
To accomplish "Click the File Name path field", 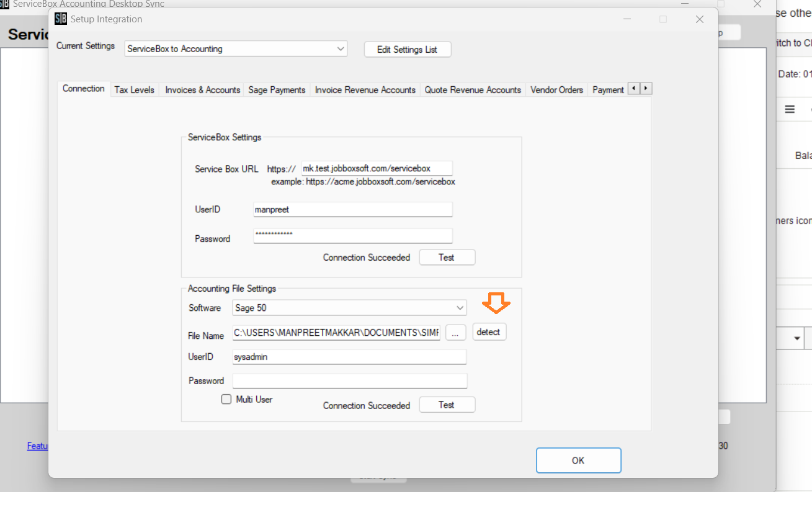I will (336, 333).
